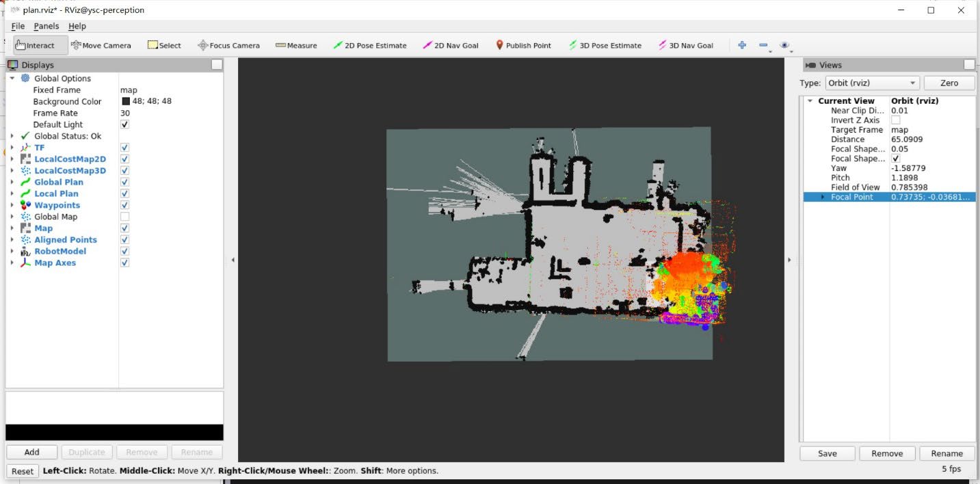Save the current view
The height and width of the screenshot is (484, 980).
pyautogui.click(x=827, y=453)
